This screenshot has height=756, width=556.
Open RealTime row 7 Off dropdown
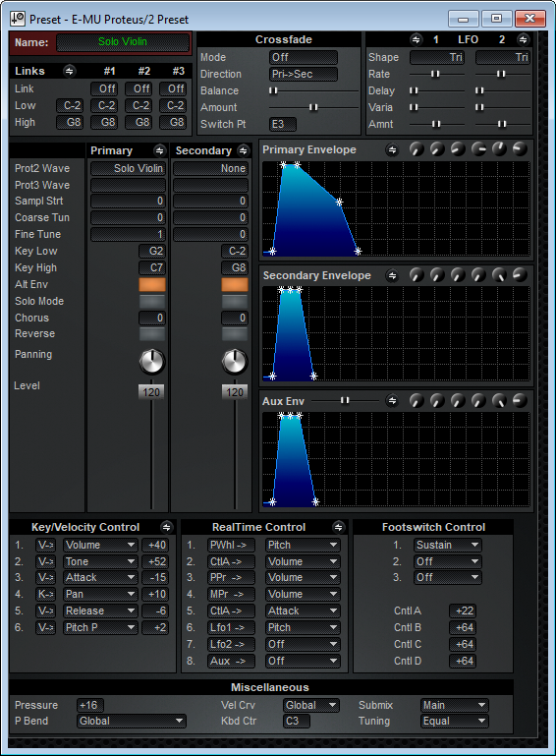coord(303,644)
